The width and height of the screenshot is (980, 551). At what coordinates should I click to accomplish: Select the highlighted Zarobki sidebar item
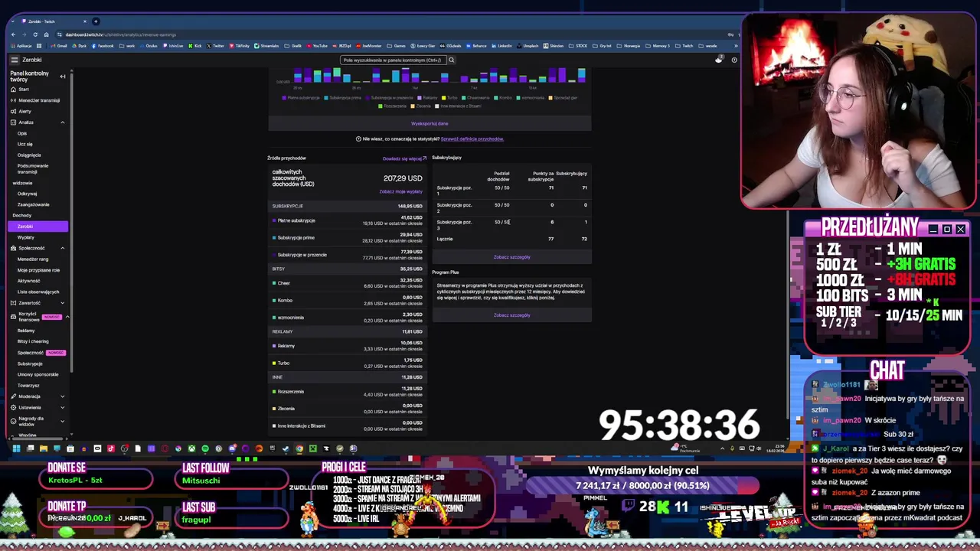pos(38,227)
